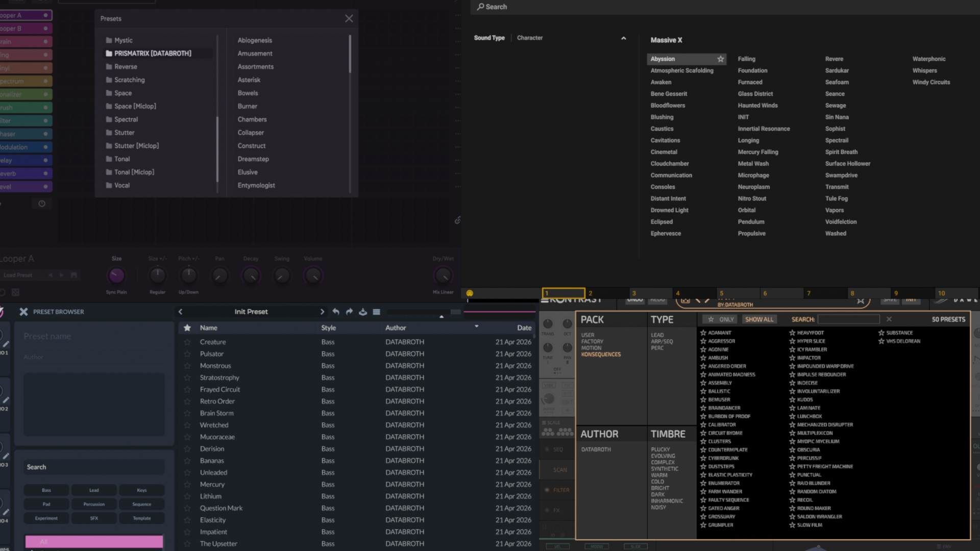Switch to the Character tab
Viewport: 980px width, 551px height.
coord(529,38)
